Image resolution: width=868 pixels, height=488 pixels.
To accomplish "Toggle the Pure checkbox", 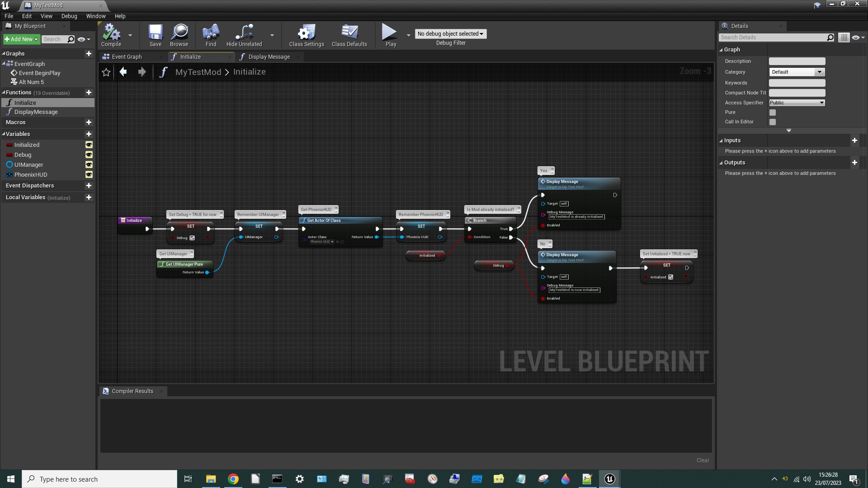I will tap(773, 112).
